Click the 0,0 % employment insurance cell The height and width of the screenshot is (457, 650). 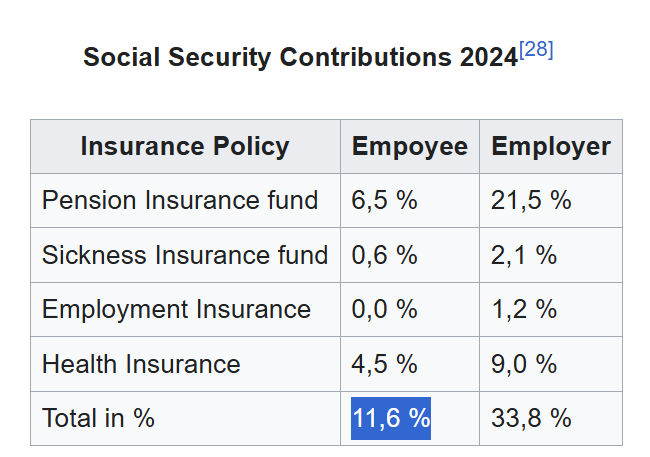tap(384, 309)
